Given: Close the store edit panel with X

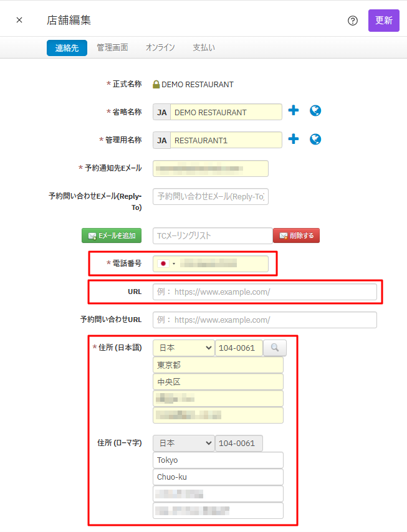Looking at the screenshot, I should [x=19, y=20].
